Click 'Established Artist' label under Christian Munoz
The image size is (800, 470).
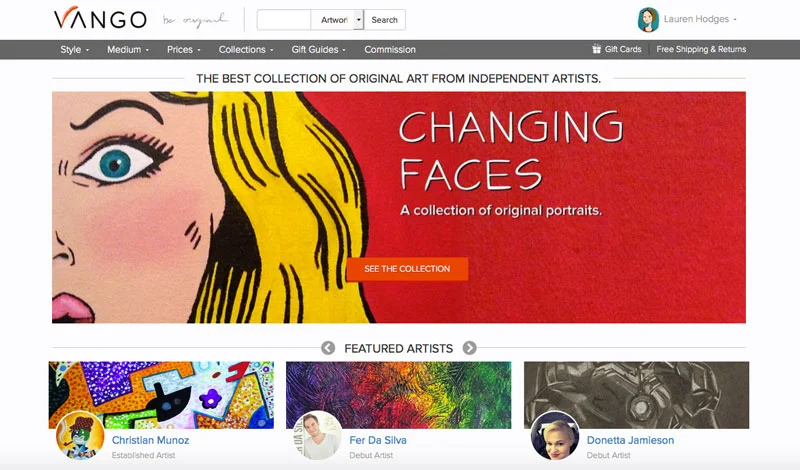pos(143,455)
